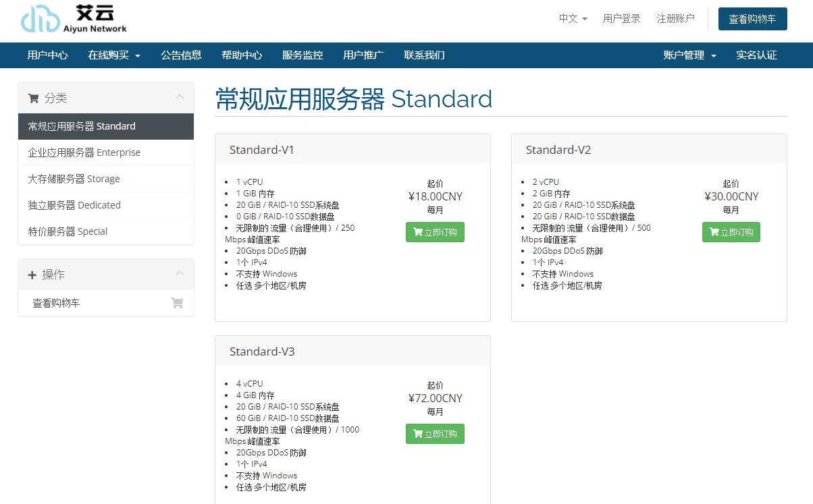Click the Standard-V2 card title

click(558, 150)
